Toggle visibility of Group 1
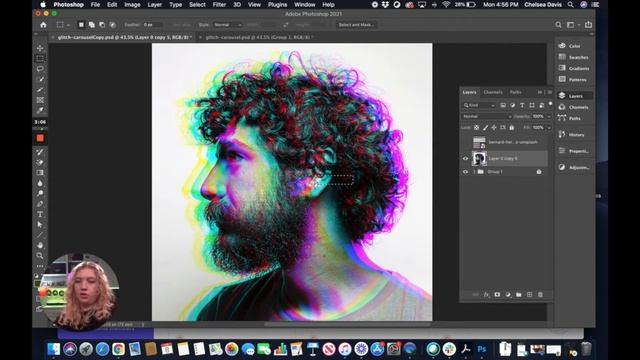This screenshot has width=640, height=360. click(x=465, y=172)
